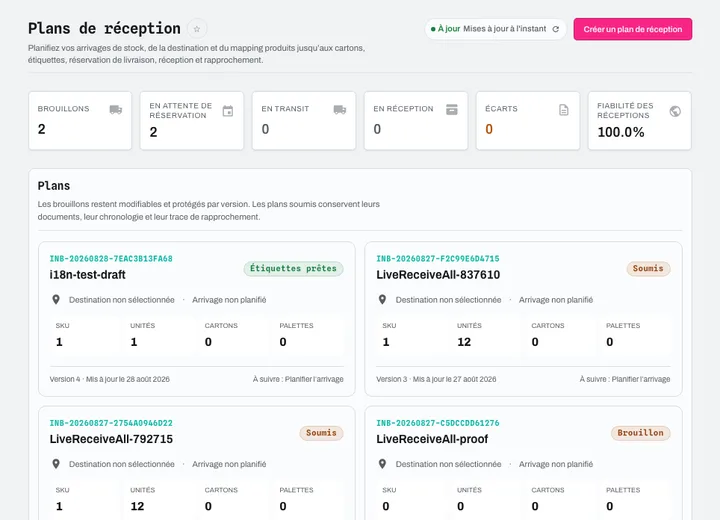The image size is (720, 520).
Task: Click the Soumis badge on LiveReceiveAll-792715
Action: [x=321, y=433]
